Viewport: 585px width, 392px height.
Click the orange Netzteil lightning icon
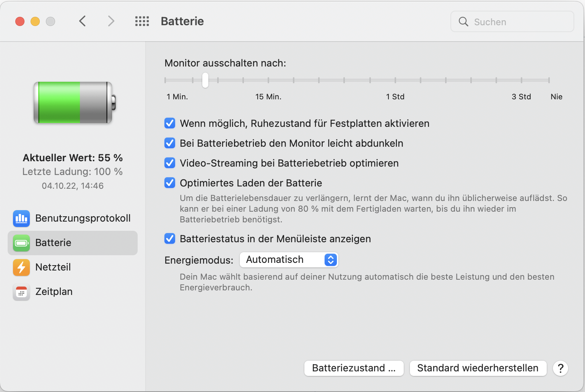(21, 267)
